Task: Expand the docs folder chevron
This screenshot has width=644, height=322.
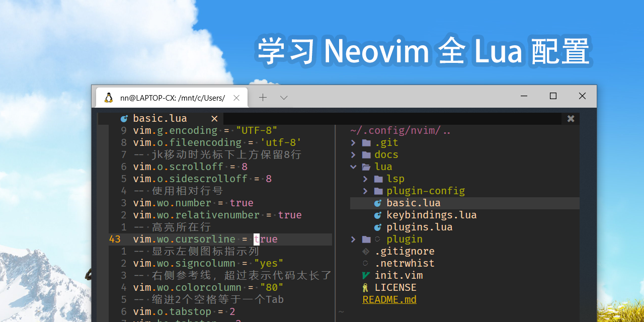Action: [x=353, y=155]
